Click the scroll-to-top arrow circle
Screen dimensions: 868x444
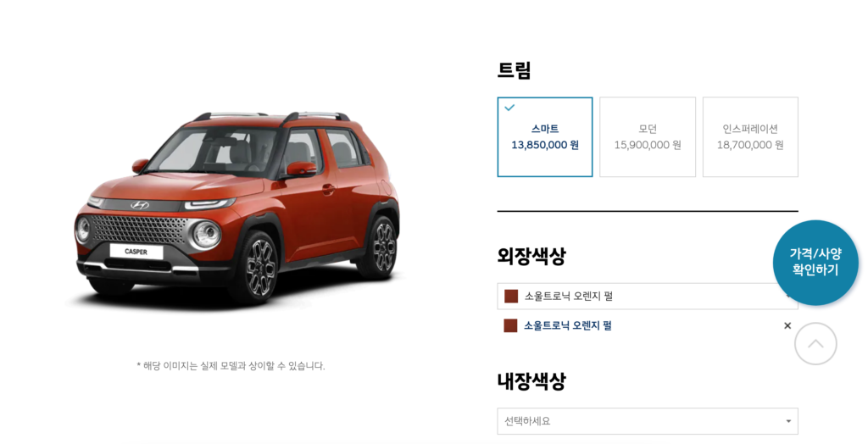[x=815, y=344]
